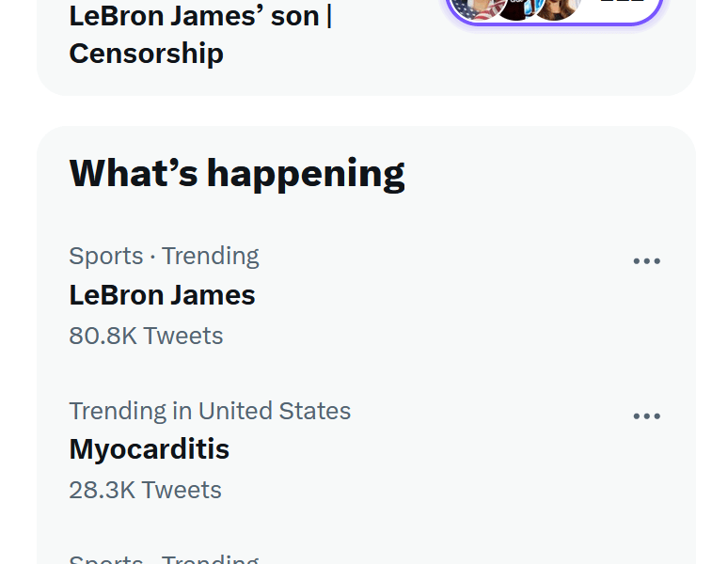
Task: Open more options for LeBron James trend
Action: (646, 261)
